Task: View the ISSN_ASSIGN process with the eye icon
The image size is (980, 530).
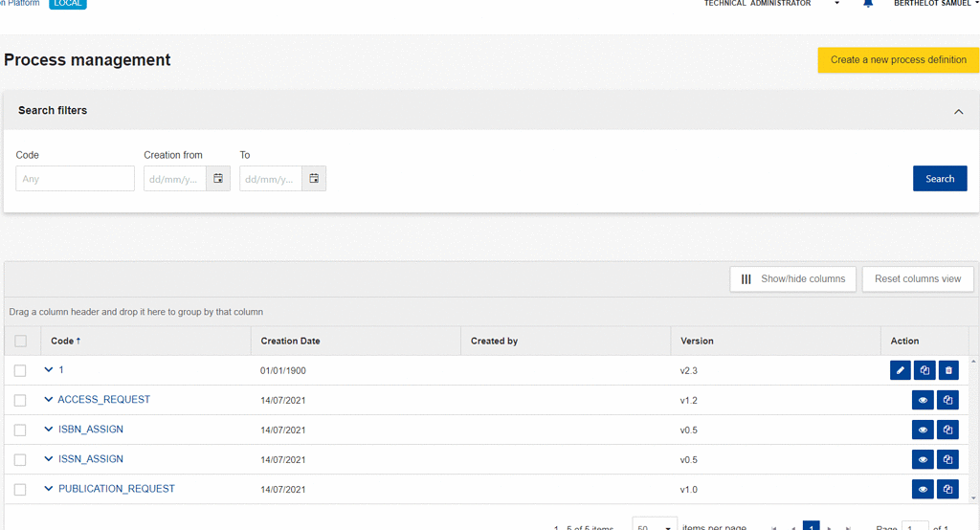Action: tap(923, 460)
